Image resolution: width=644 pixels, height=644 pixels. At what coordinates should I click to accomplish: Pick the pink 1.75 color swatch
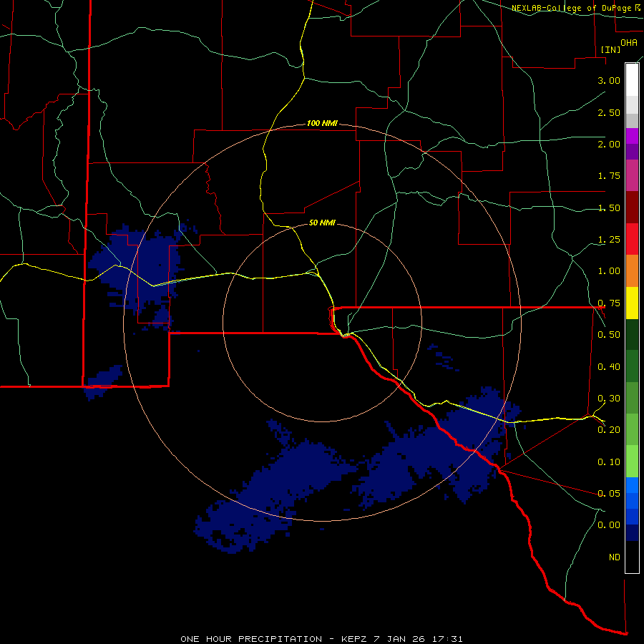(x=632, y=175)
